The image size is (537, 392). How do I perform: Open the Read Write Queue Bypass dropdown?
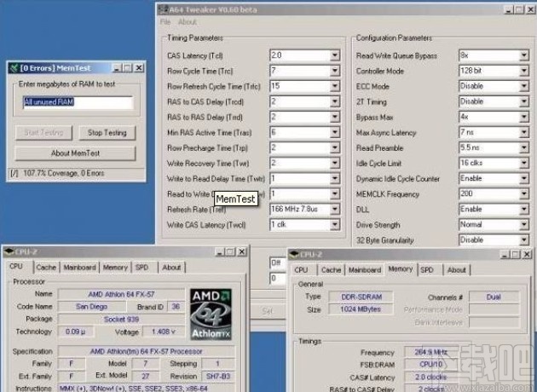point(524,55)
